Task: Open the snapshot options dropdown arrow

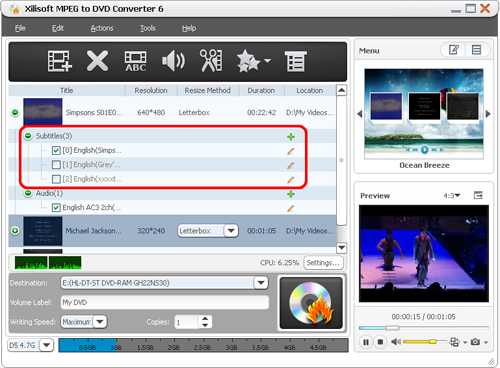Action: pos(486,342)
